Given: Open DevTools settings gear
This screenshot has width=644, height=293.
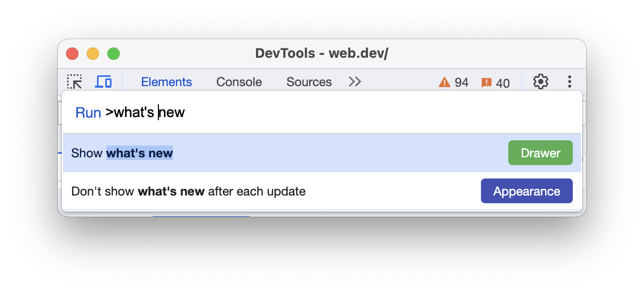Looking at the screenshot, I should coord(540,82).
